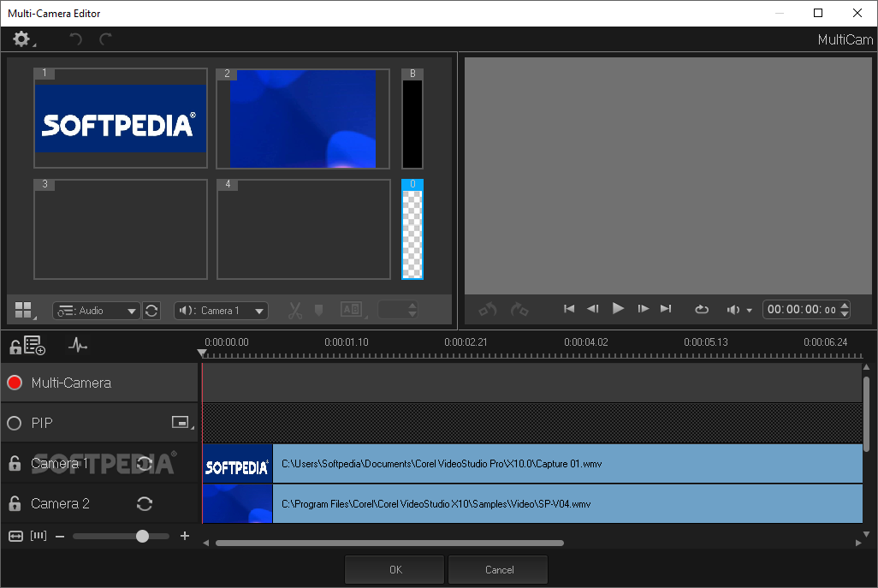The image size is (878, 588).
Task: Click the marker shield icon
Action: coord(318,310)
